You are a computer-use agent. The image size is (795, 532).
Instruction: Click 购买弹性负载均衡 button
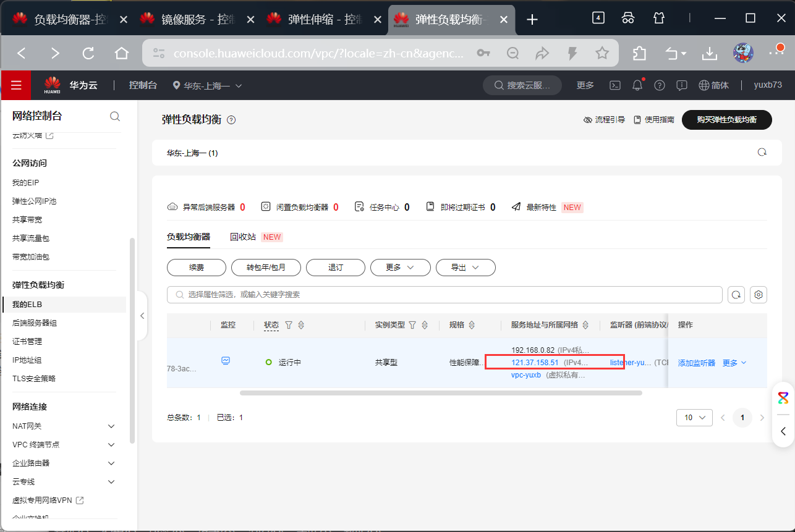[727, 120]
